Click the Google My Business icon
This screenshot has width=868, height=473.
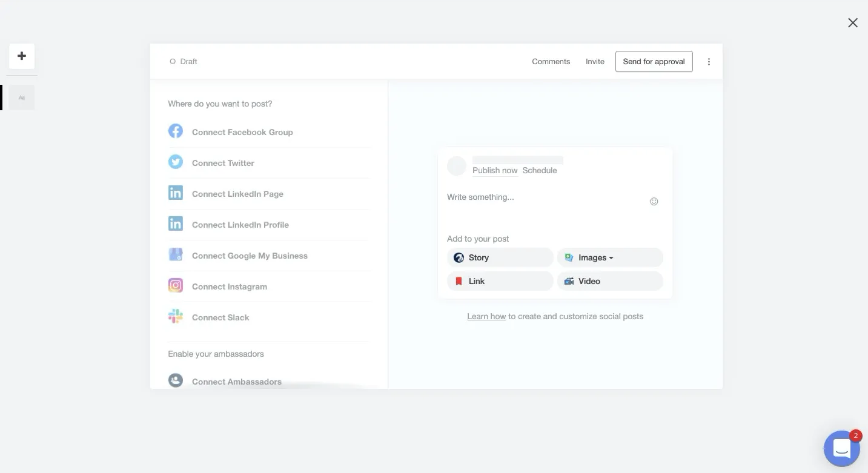tap(176, 254)
